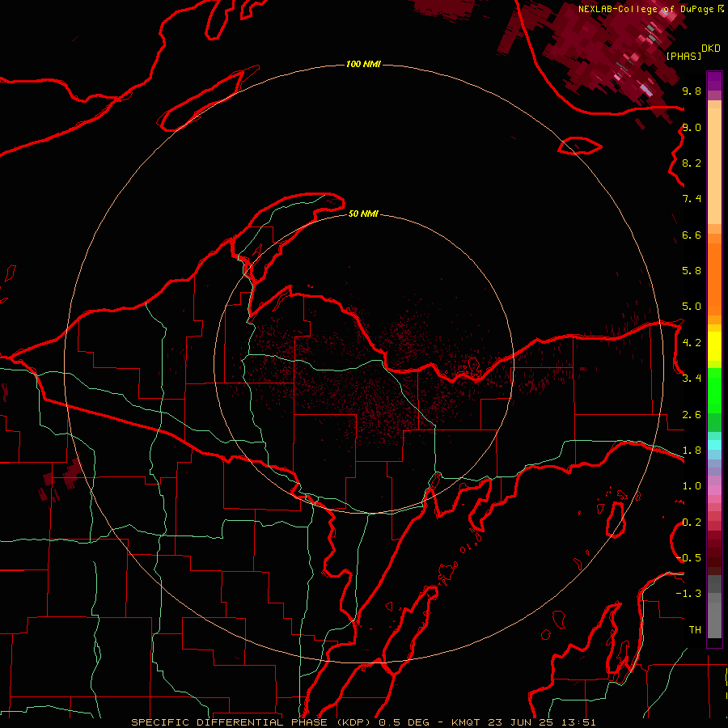
Task: Click the DKD units label above the scale
Action: point(710,48)
